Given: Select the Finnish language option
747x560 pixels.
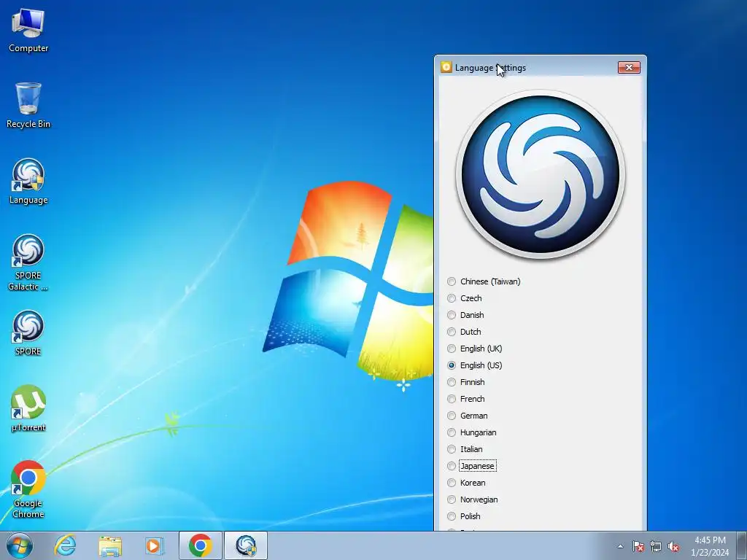Looking at the screenshot, I should [466, 382].
